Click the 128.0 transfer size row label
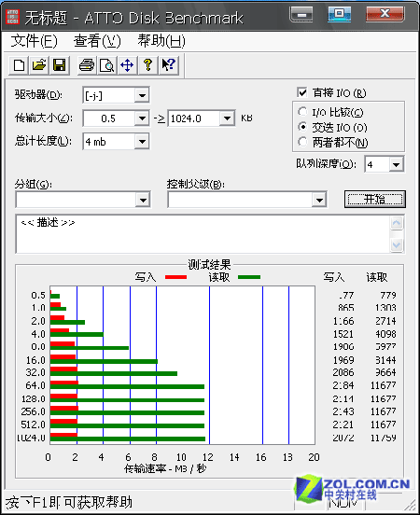Screen dimensions: 420x515 tap(33, 398)
